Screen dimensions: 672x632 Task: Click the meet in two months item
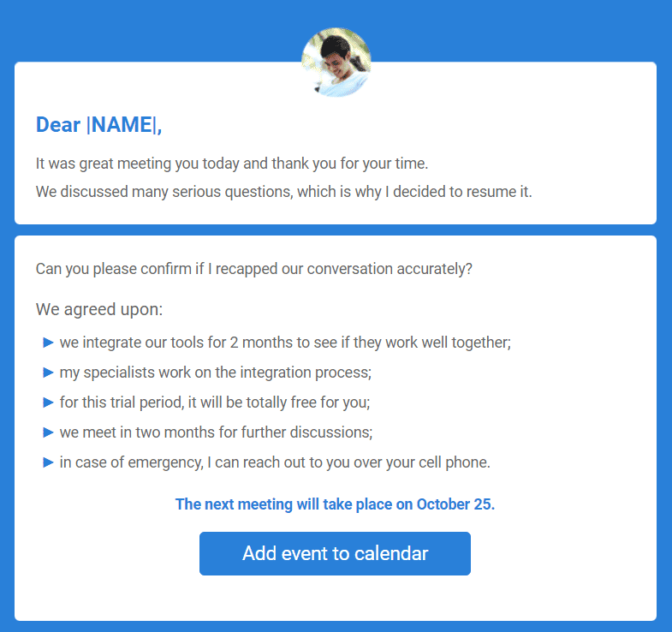[x=216, y=432]
